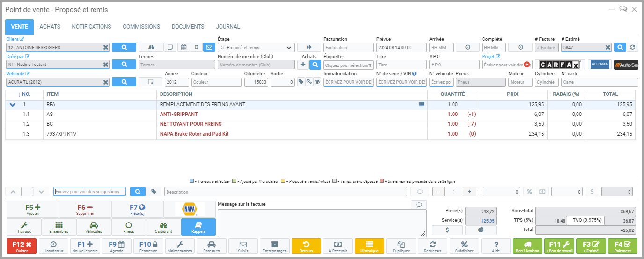Toggle the percent discount button

pyautogui.click(x=529, y=192)
